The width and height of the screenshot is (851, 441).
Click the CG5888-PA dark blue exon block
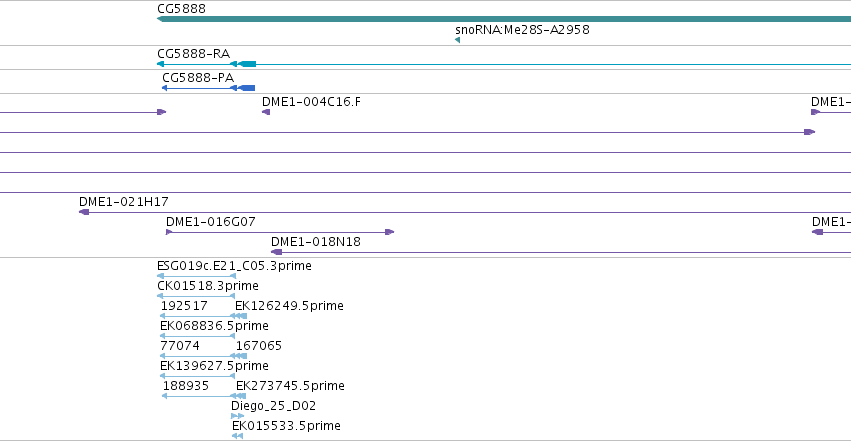(x=246, y=88)
